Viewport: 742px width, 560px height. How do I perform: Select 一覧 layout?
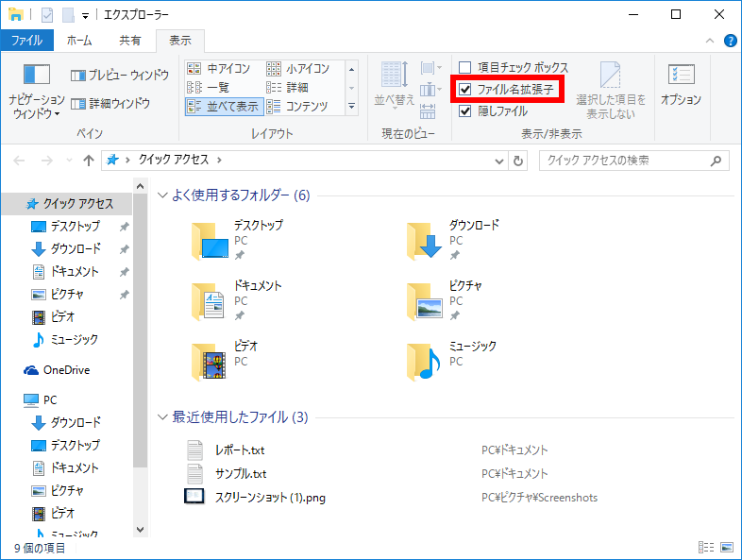coord(209,88)
